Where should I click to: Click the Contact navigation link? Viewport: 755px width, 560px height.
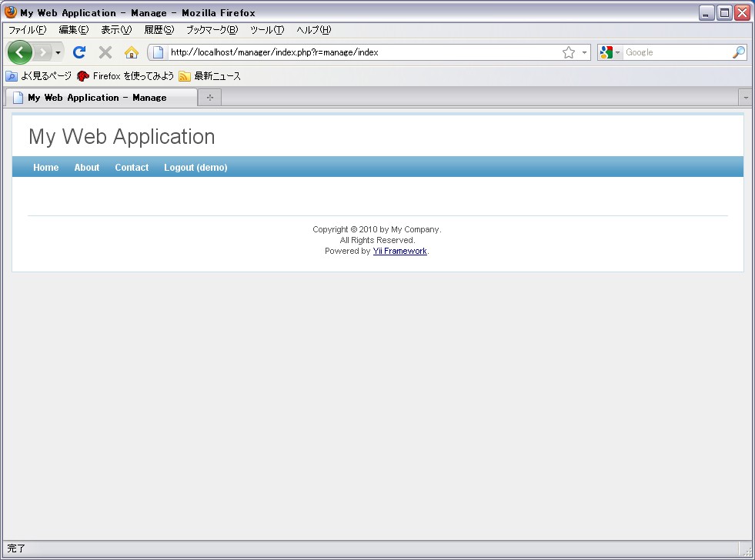click(132, 168)
